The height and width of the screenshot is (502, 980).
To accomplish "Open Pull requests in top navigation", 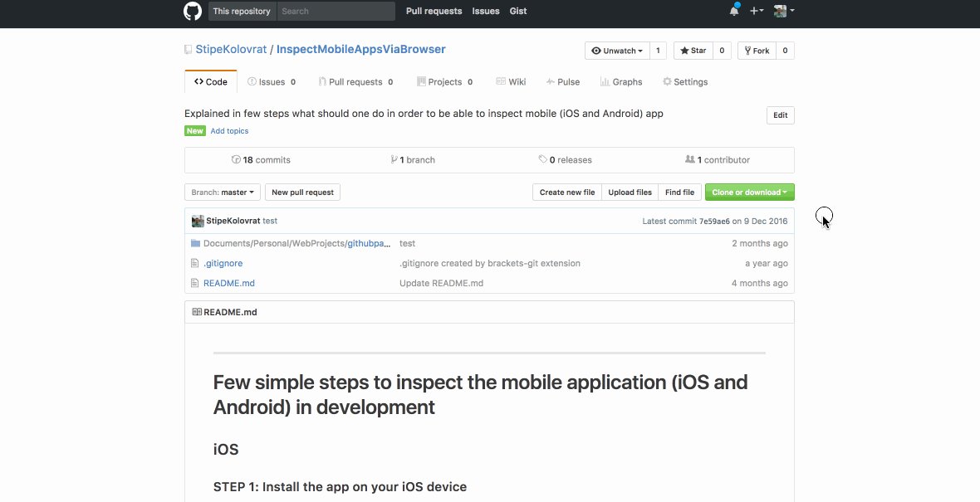I will click(x=434, y=11).
